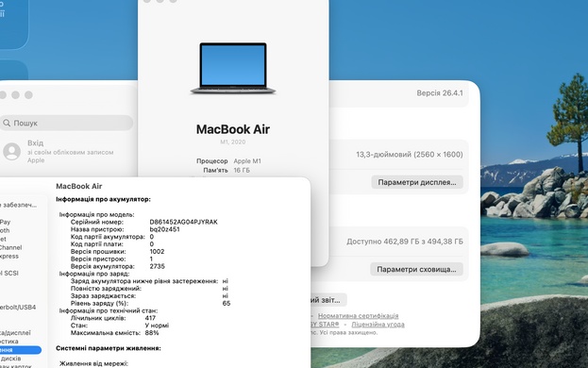588x368 pixels.
Task: Click the M1, 2020 model subtitle
Action: coord(233,142)
